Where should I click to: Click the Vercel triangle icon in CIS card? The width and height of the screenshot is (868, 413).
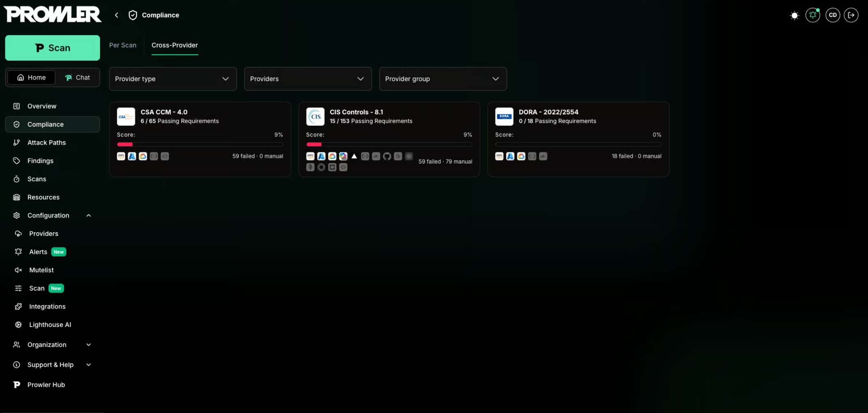354,156
